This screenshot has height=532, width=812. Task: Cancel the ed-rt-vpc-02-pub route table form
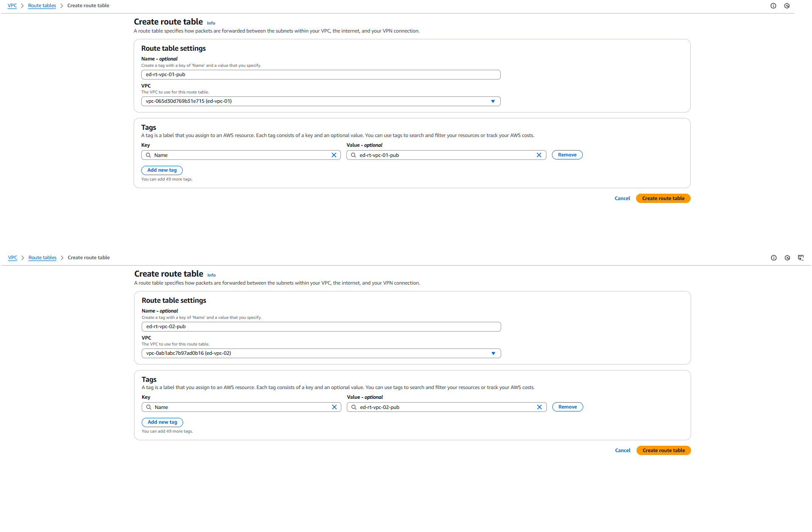(623, 450)
